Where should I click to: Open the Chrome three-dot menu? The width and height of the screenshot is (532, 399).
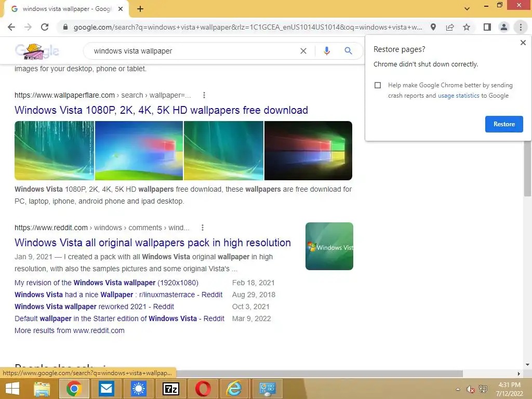521,27
